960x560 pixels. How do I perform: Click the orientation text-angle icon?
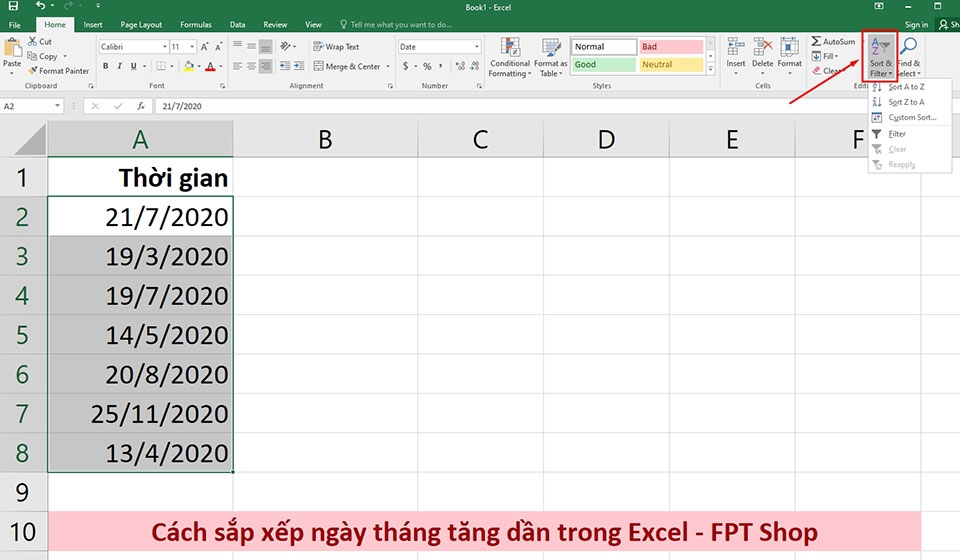coord(285,47)
